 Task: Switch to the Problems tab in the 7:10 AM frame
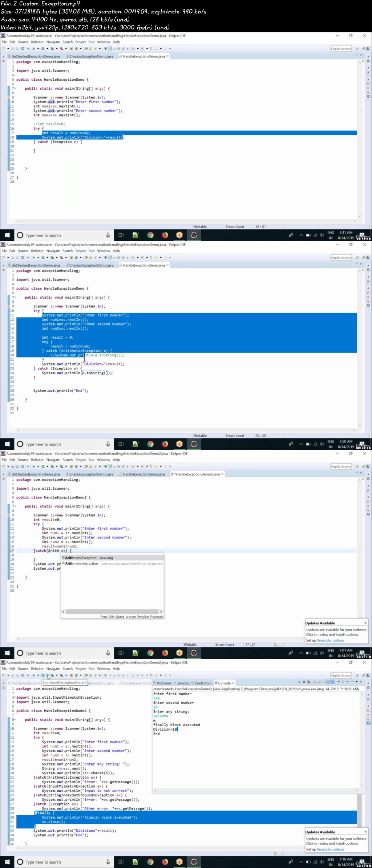[162, 683]
